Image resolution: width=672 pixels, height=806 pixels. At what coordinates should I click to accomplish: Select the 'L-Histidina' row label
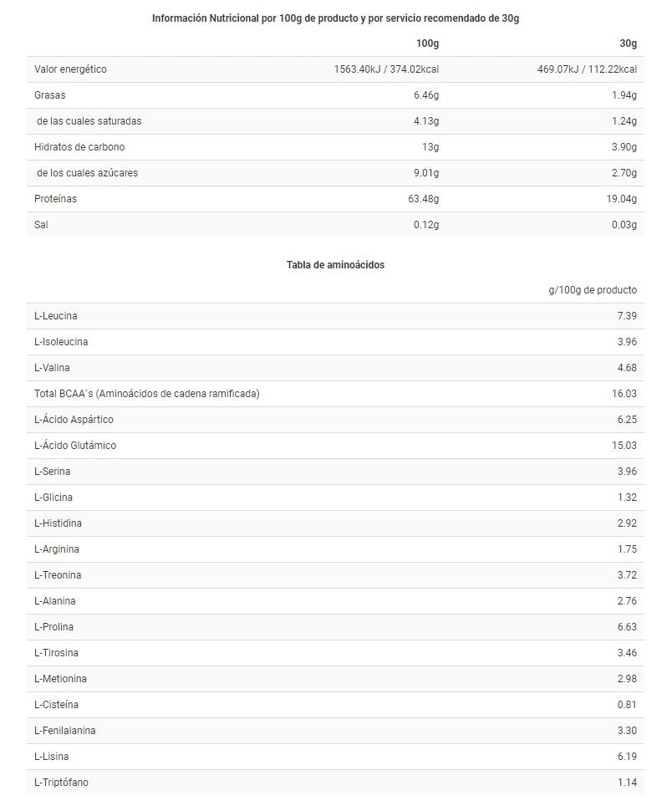pyautogui.click(x=58, y=523)
